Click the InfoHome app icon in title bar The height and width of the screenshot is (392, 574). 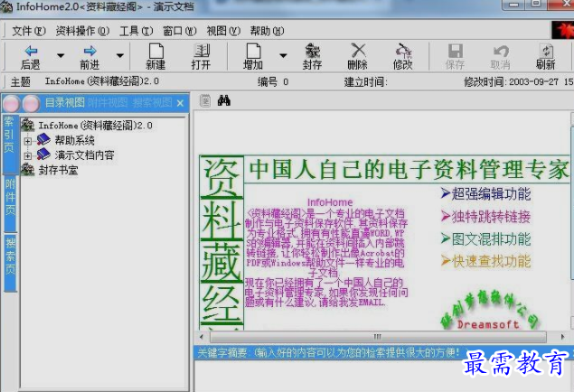click(x=6, y=7)
